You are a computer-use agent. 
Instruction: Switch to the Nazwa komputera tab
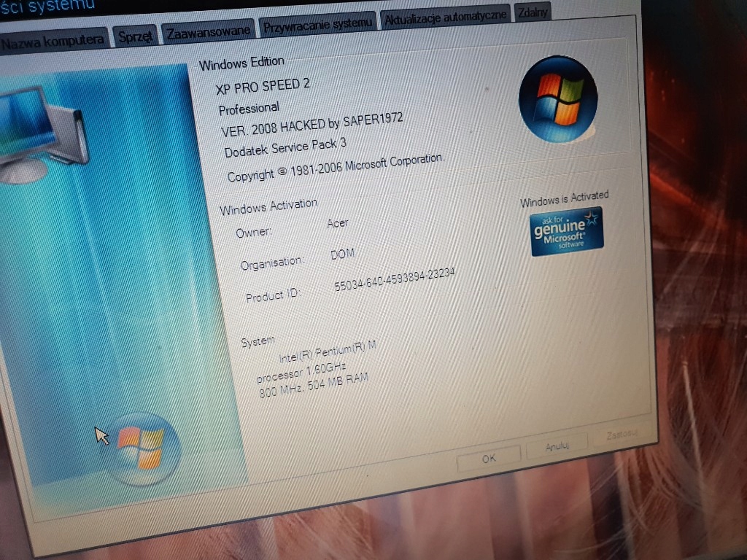53,42
